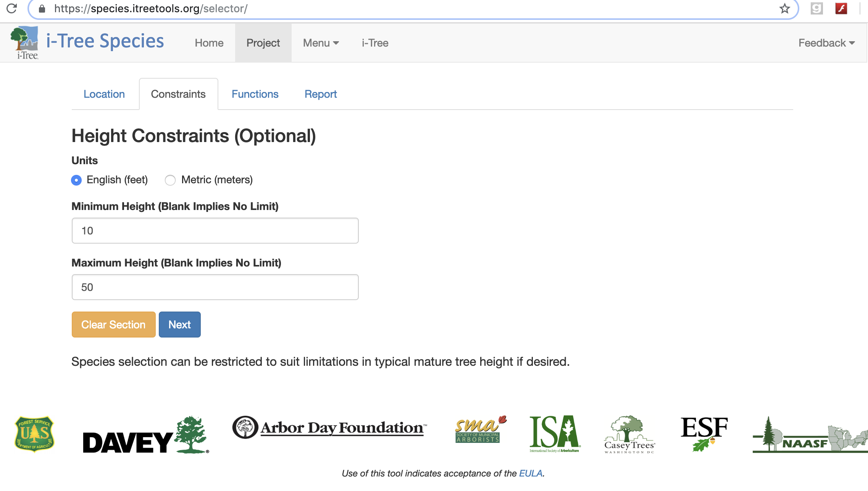Bookmark this page with the star icon
The width and height of the screenshot is (868, 491).
[784, 8]
